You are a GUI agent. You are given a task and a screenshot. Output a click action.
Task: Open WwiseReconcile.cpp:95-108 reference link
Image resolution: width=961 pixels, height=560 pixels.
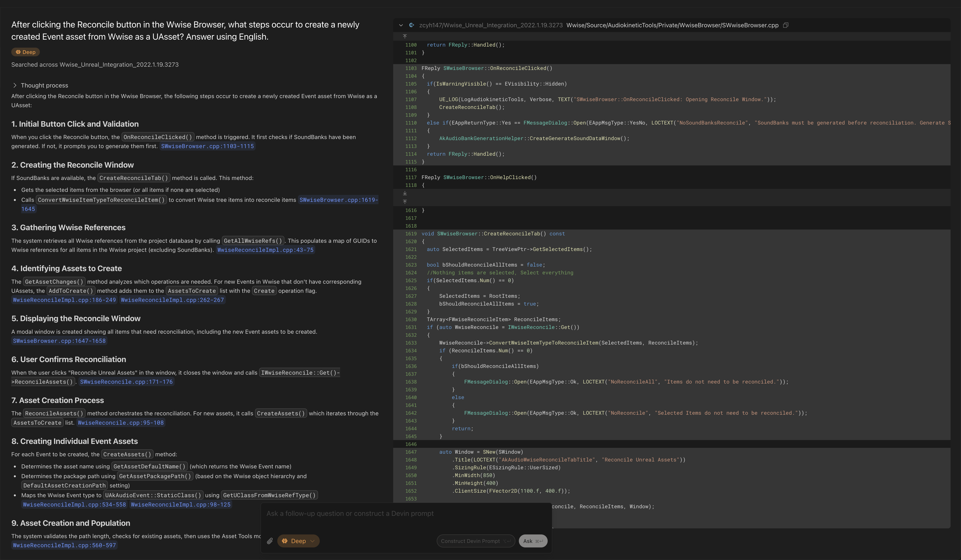[120, 423]
